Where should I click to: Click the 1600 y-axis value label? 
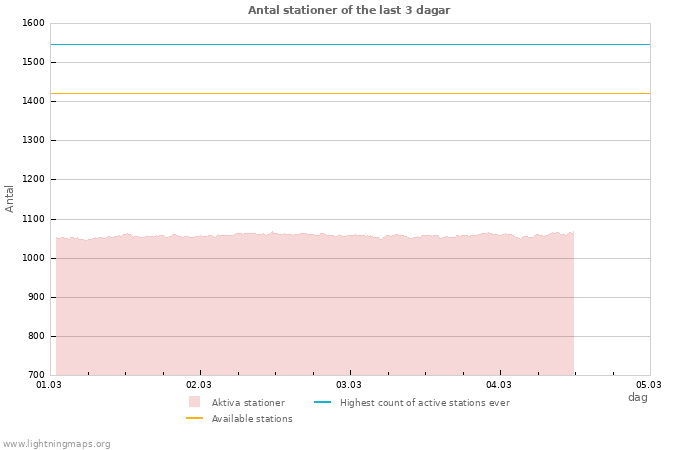click(33, 23)
